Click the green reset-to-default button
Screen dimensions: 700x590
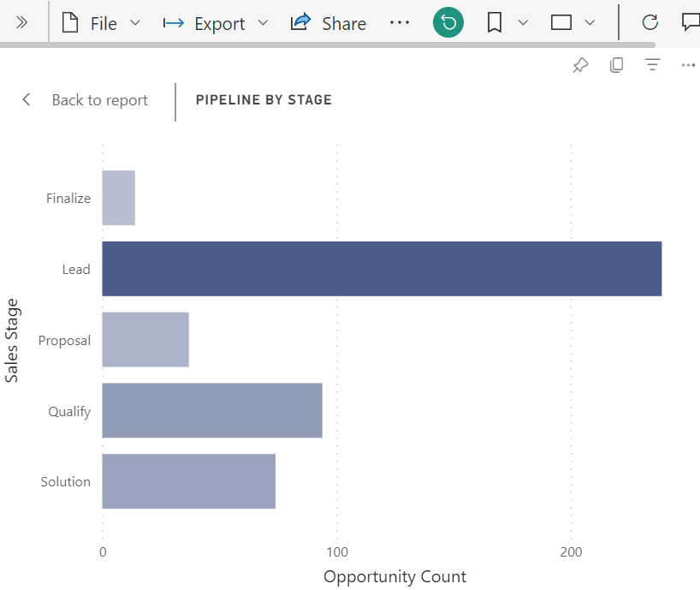[448, 23]
